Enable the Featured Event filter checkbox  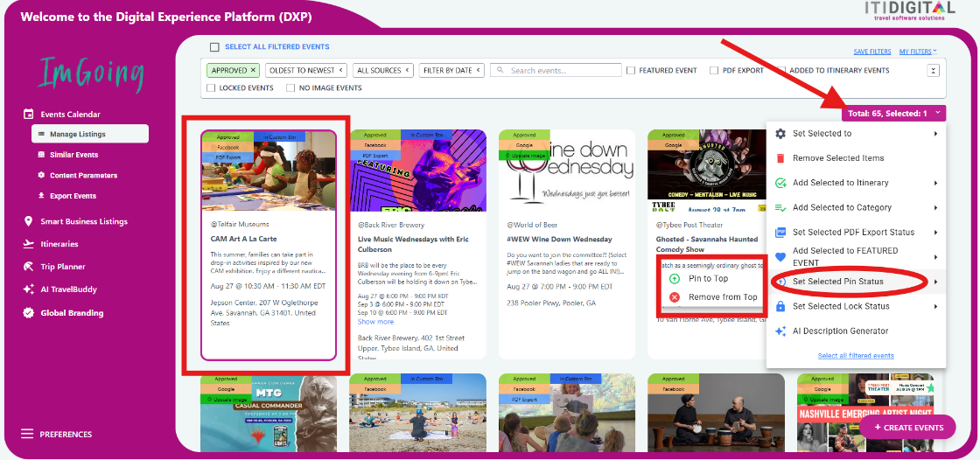[x=631, y=71]
